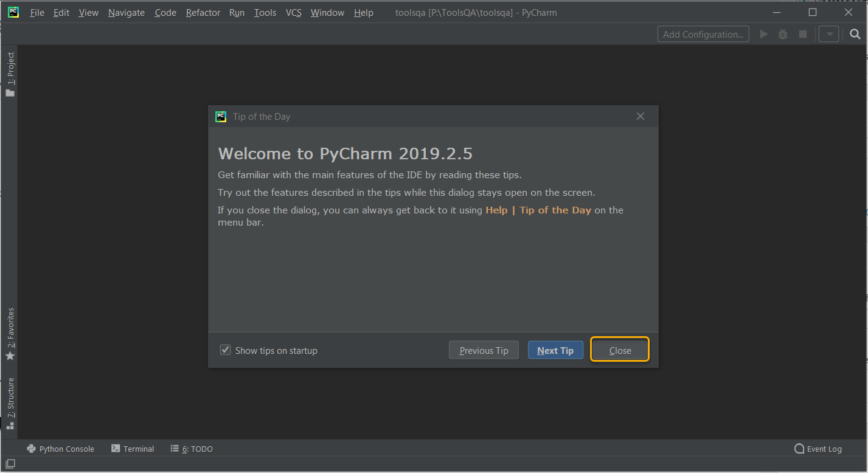The width and height of the screenshot is (868, 473).
Task: Open the Project tool window sidebar tab
Action: pyautogui.click(x=10, y=74)
